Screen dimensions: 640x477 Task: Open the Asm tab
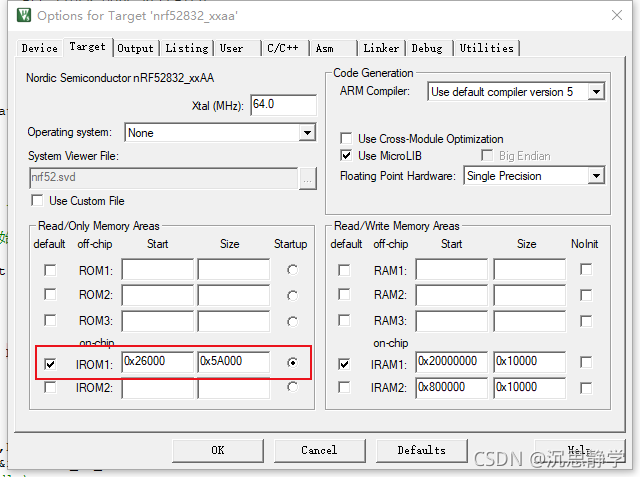point(333,48)
